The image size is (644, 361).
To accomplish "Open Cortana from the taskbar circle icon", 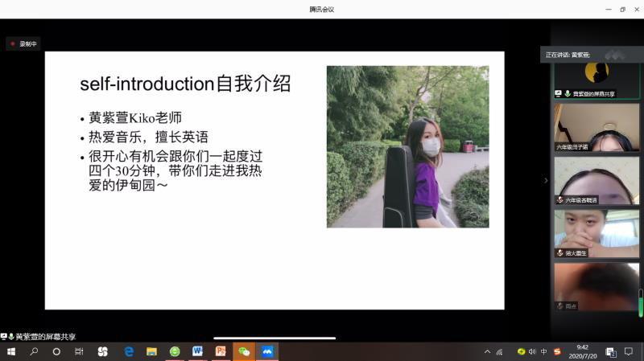I will tap(56, 351).
